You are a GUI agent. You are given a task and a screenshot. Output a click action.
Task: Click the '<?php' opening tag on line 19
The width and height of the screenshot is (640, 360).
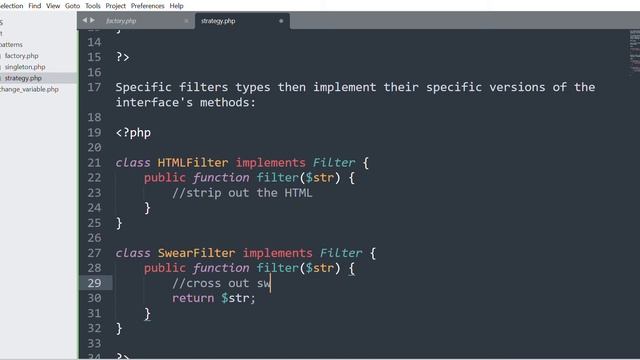click(133, 133)
